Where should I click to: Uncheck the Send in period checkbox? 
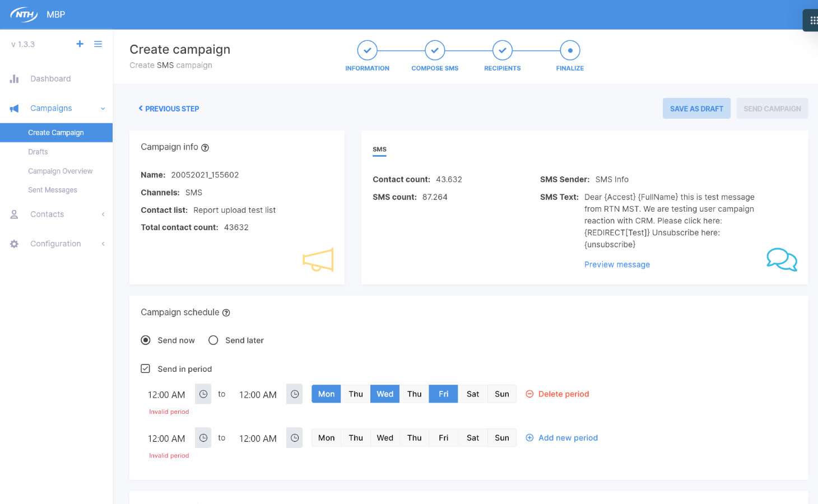point(146,369)
